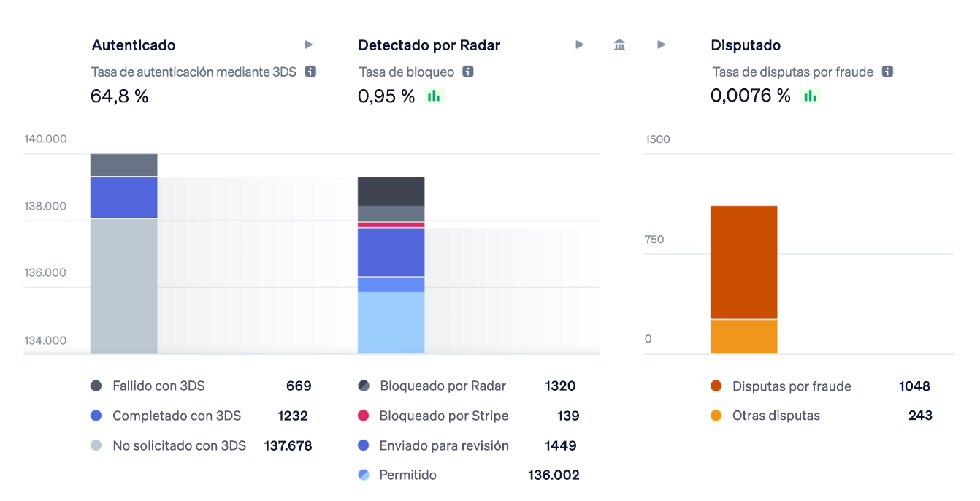Screen dimensions: 980x501
Task: Click the Disputas por fraude orange swatch
Action: [x=716, y=386]
